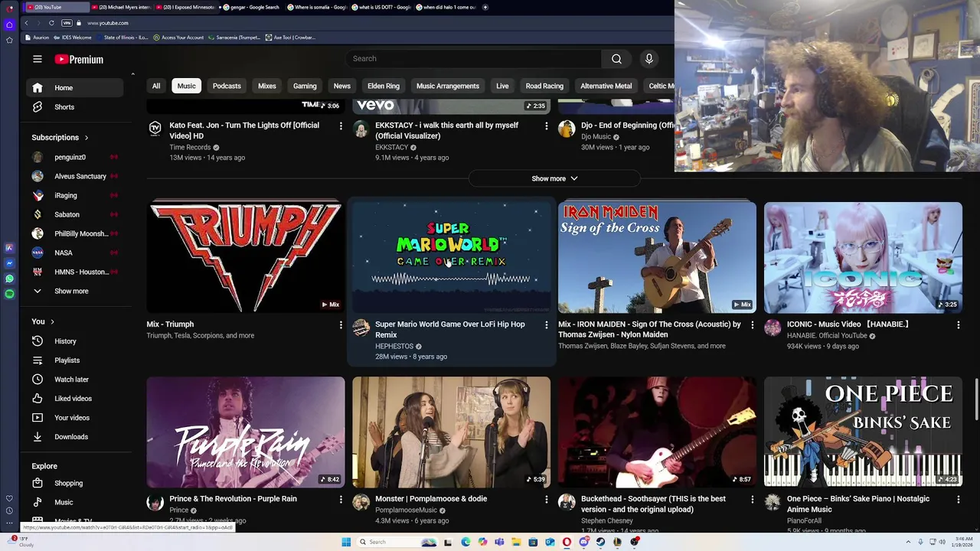This screenshot has height=551, width=980.
Task: Open Playlists in the sidebar
Action: coord(74,360)
